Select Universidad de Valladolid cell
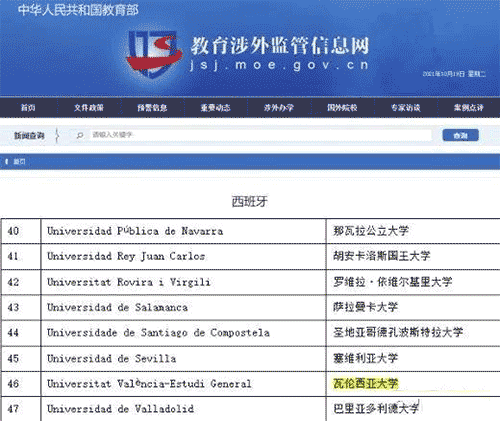Screen dimensions: 500x421 click(x=183, y=409)
